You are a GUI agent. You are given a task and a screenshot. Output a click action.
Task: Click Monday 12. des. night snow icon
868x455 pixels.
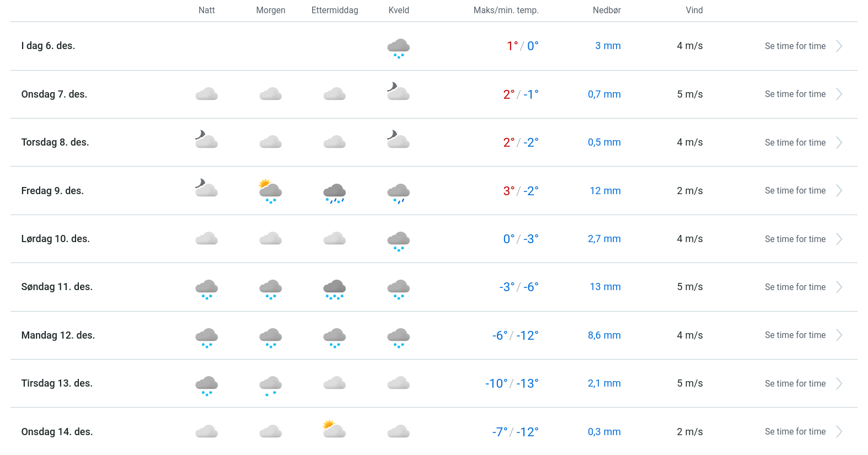[x=206, y=337]
